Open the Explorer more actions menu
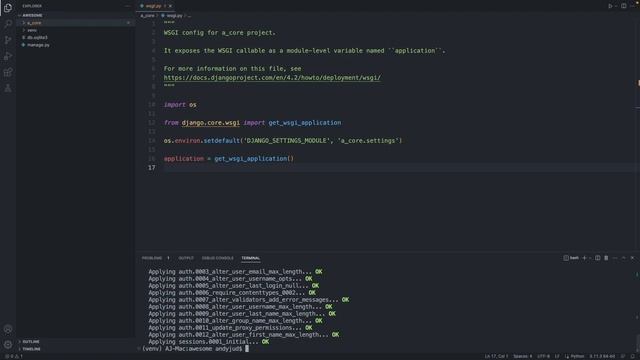 (128, 6)
